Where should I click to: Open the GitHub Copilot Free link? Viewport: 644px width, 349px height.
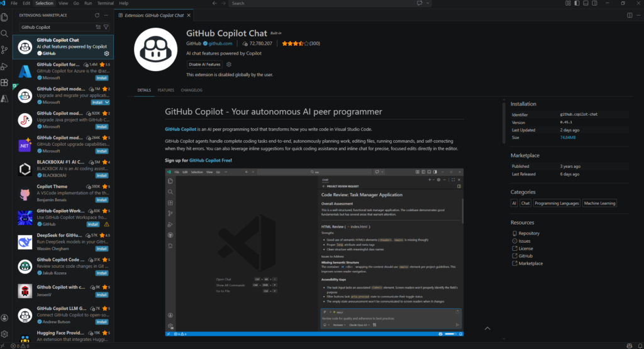pyautogui.click(x=210, y=160)
